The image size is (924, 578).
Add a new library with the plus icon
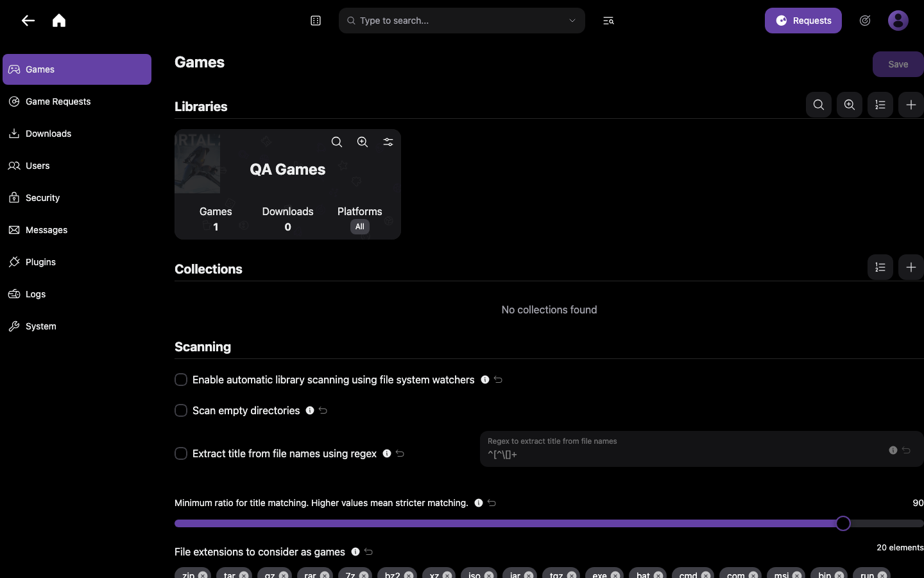tap(911, 105)
